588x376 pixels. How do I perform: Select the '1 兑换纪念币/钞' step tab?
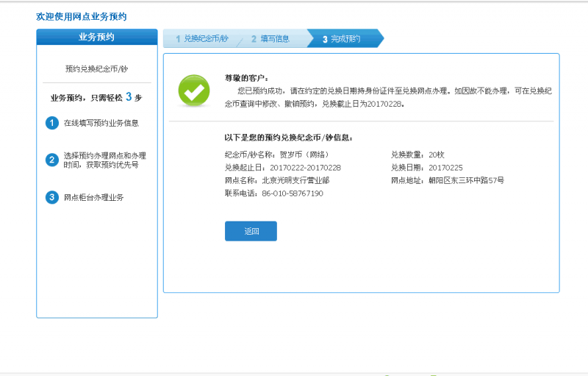(202, 38)
